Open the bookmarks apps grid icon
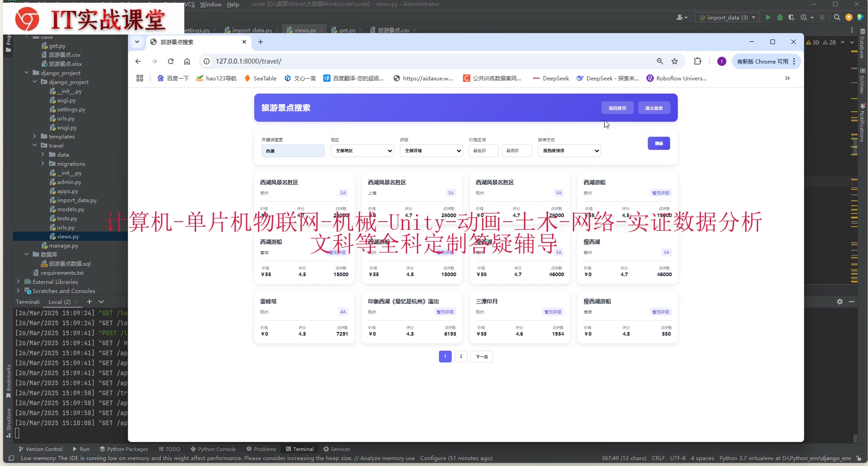Image resolution: width=868 pixels, height=466 pixels. coord(140,78)
